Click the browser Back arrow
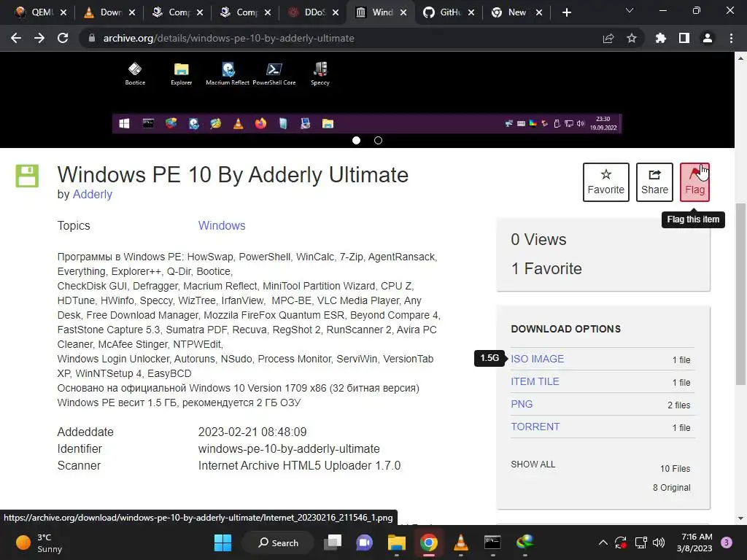747x560 pixels. click(16, 38)
